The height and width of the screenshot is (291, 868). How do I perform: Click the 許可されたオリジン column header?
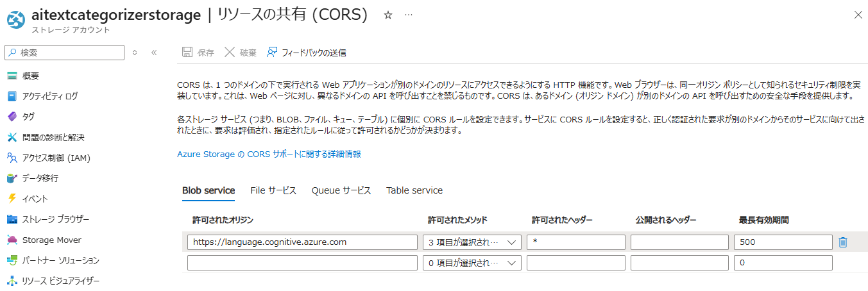point(223,220)
